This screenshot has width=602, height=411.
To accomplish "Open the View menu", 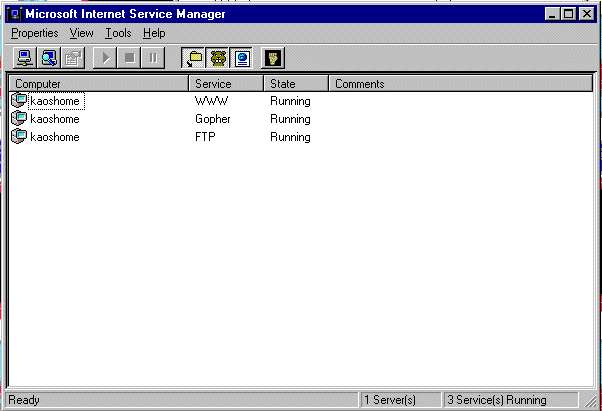I will pos(81,33).
